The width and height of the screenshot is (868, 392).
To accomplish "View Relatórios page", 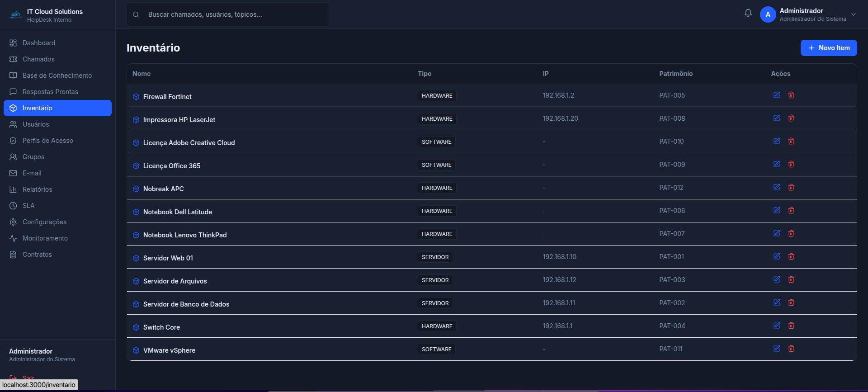I will (x=57, y=189).
